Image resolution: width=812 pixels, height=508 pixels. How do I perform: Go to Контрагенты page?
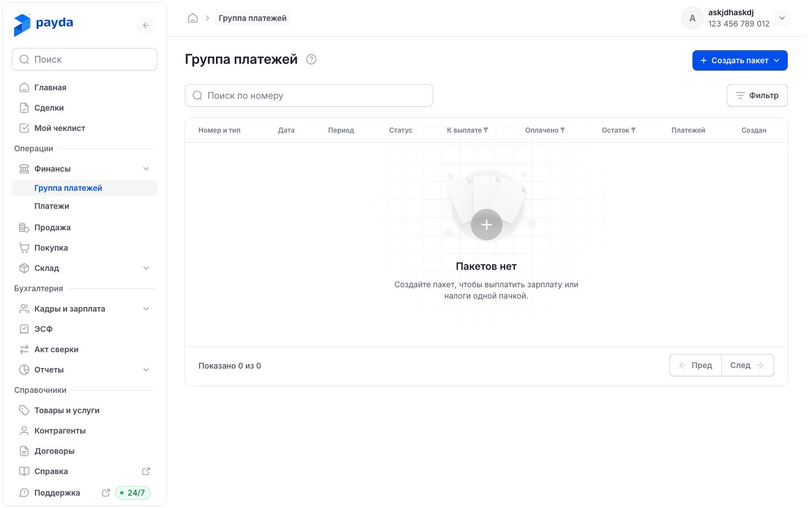85,431
